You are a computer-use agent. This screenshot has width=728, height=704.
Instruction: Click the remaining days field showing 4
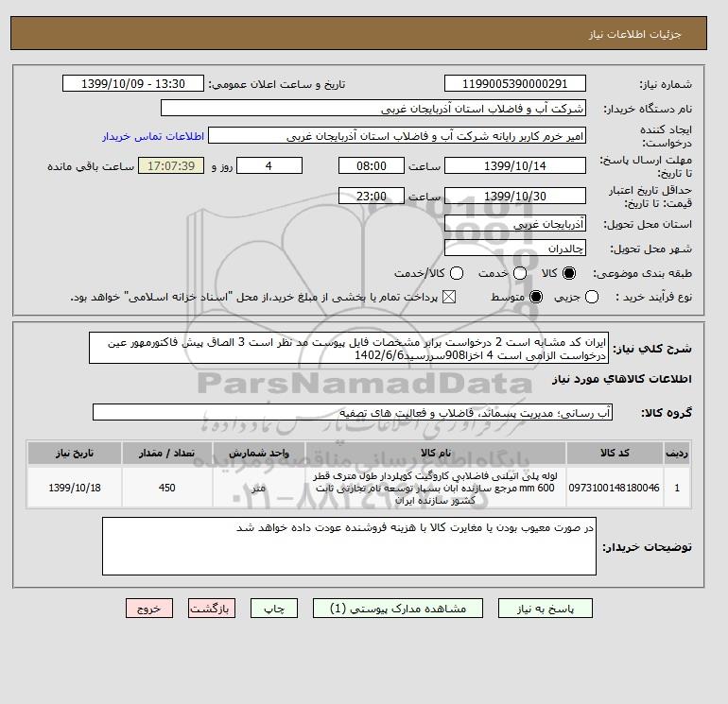tap(269, 165)
